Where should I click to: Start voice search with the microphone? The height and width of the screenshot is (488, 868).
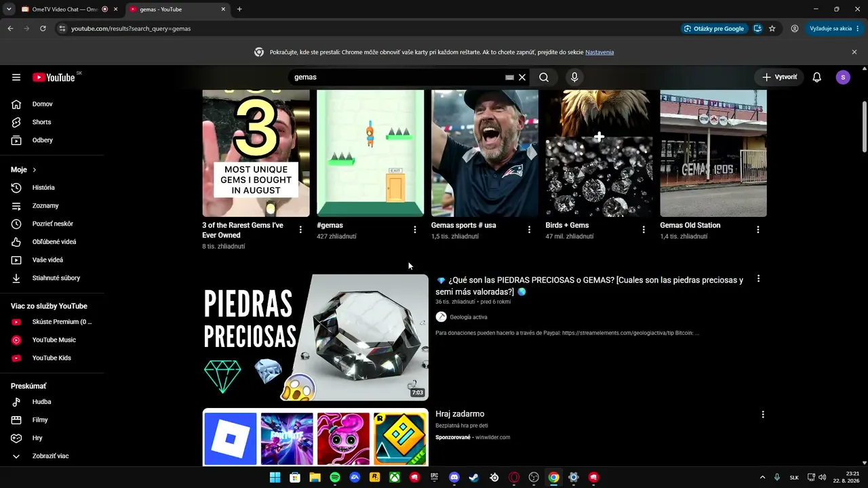574,77
